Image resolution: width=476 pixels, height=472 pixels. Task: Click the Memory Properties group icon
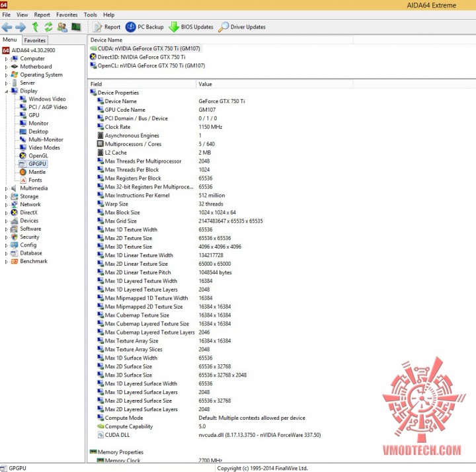point(93,452)
